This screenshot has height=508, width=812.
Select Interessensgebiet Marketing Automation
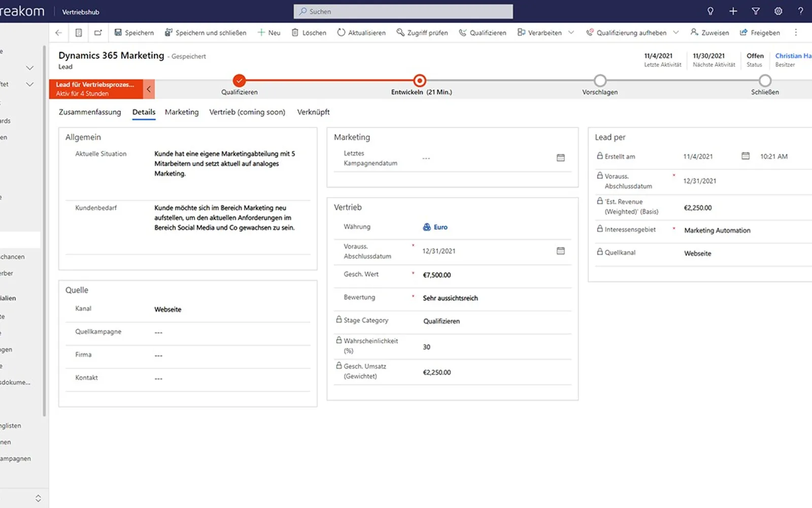coord(717,231)
